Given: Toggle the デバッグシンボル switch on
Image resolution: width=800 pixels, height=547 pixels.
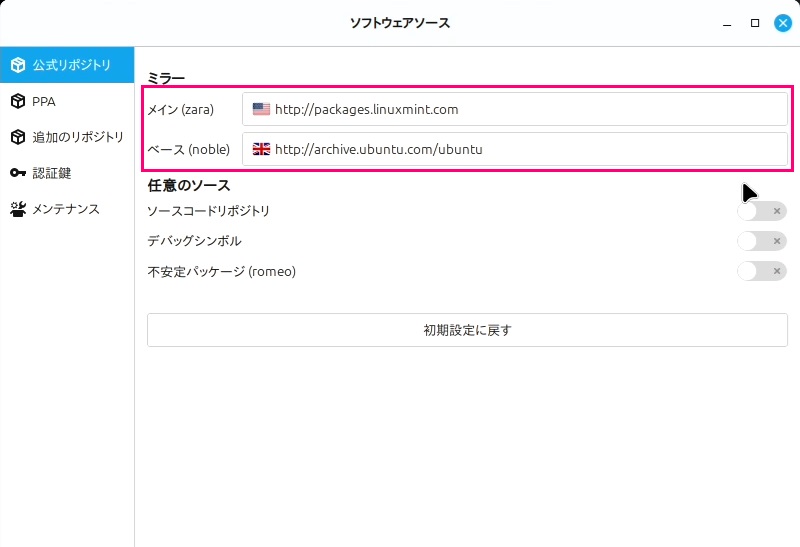Looking at the screenshot, I should tap(761, 241).
